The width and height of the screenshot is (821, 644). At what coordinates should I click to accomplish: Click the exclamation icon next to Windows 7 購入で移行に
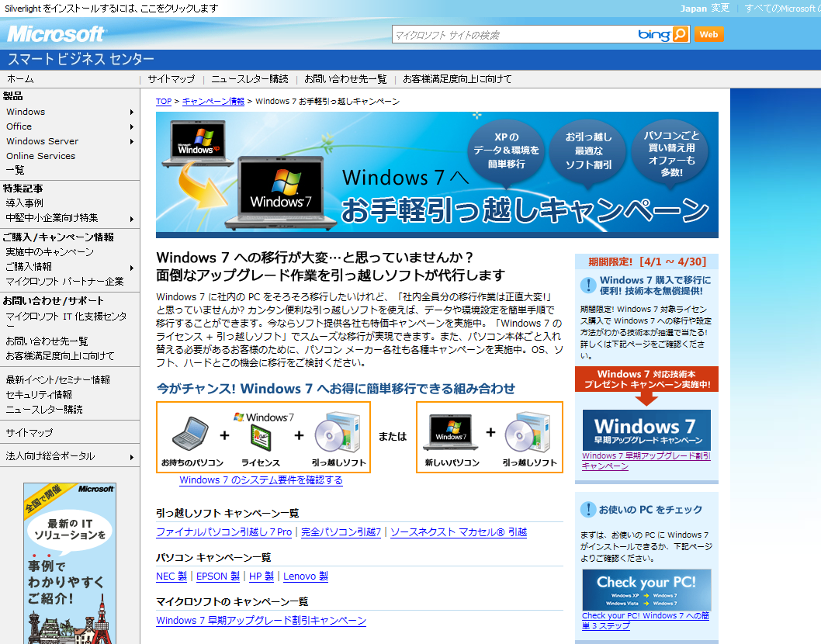coord(588,286)
